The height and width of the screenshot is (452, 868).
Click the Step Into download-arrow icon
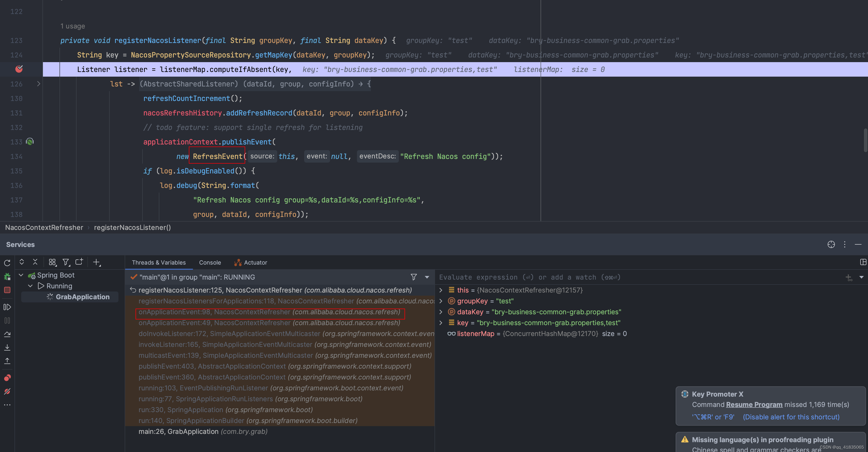(x=7, y=347)
